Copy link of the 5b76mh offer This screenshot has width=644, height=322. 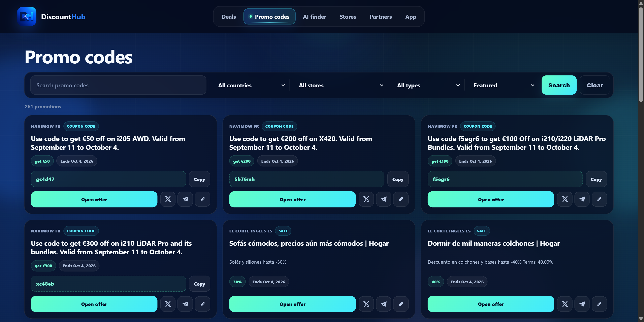coord(401,199)
